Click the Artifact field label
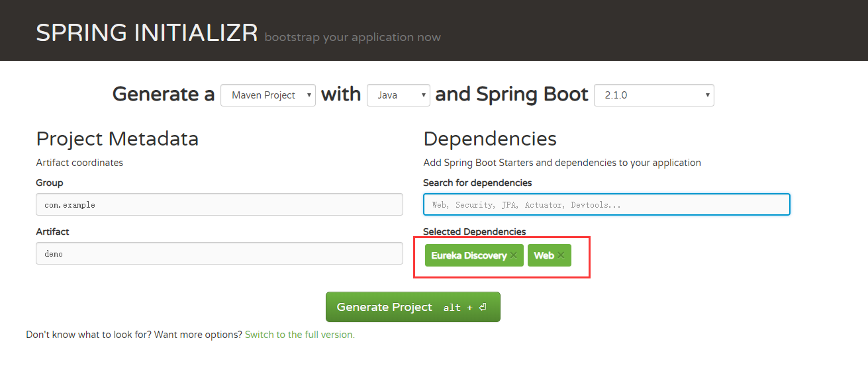868x377 pixels. pos(52,231)
